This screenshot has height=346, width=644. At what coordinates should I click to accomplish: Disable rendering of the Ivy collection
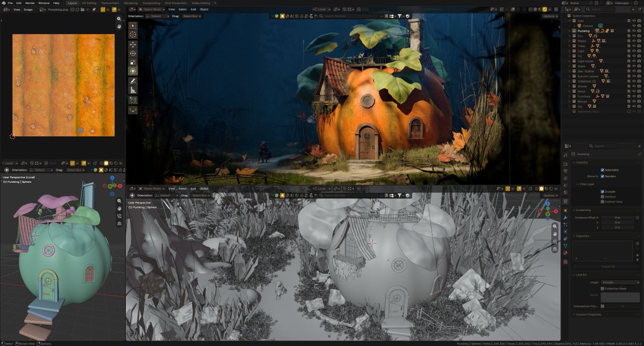click(x=639, y=106)
